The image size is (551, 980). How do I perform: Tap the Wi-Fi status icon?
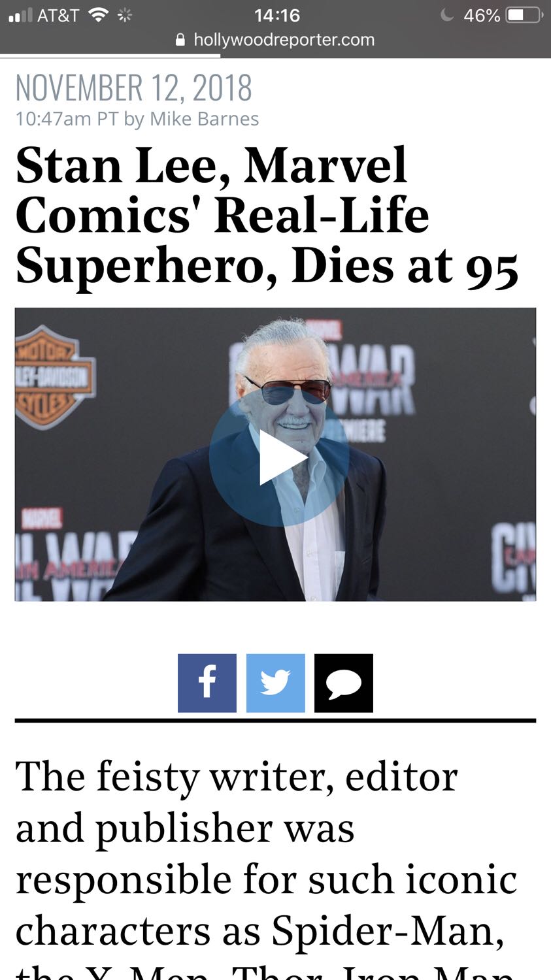click(99, 15)
